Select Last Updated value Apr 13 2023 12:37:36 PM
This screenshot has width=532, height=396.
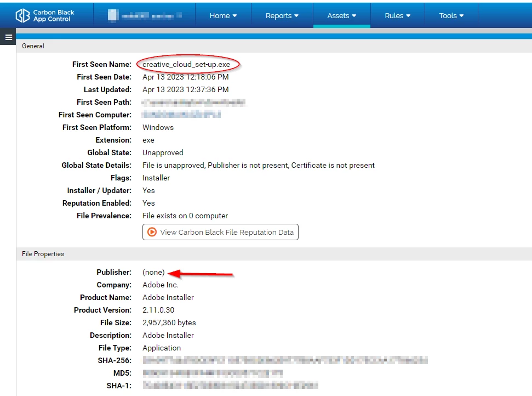click(186, 89)
